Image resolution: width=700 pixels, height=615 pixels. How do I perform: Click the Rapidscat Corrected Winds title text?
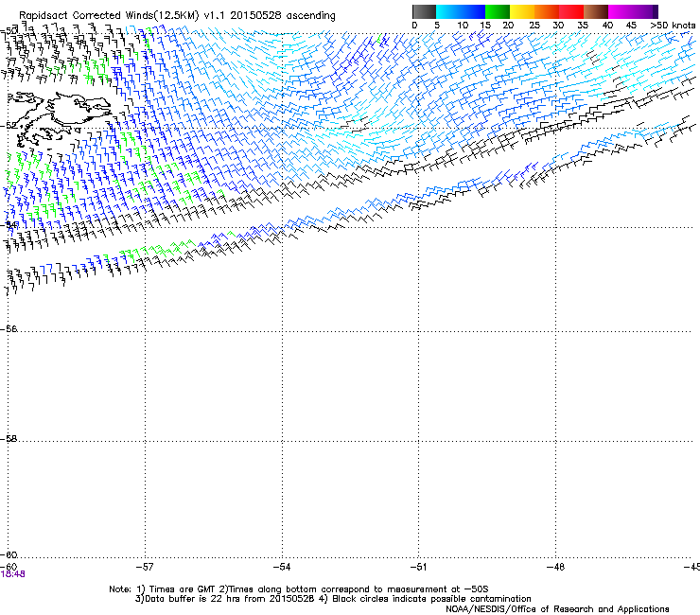coord(177,15)
